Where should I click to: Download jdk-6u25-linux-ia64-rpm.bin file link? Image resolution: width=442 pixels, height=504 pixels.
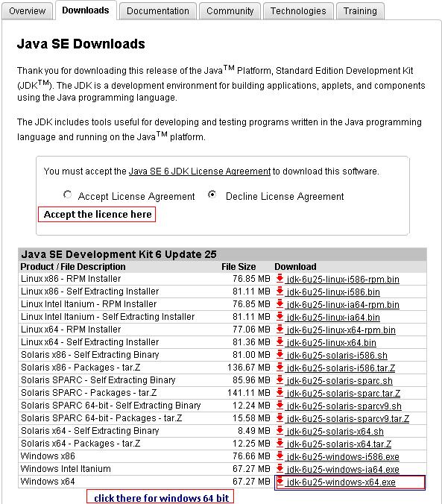pos(343,305)
